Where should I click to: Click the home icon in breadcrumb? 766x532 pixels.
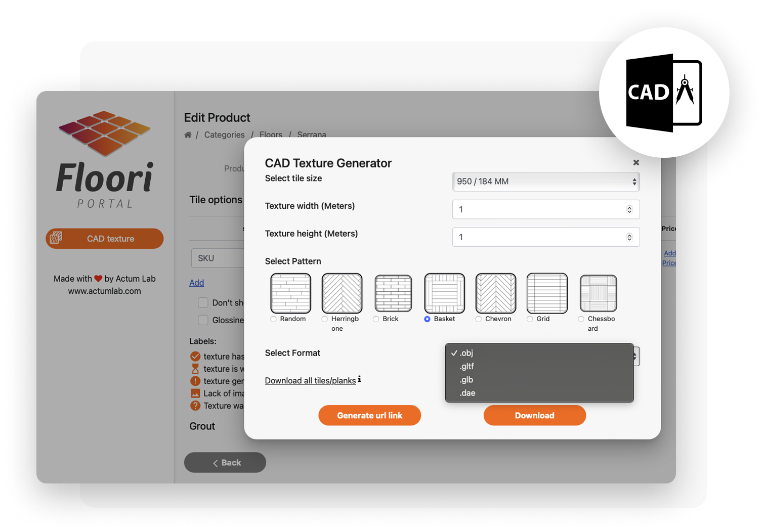tap(188, 135)
